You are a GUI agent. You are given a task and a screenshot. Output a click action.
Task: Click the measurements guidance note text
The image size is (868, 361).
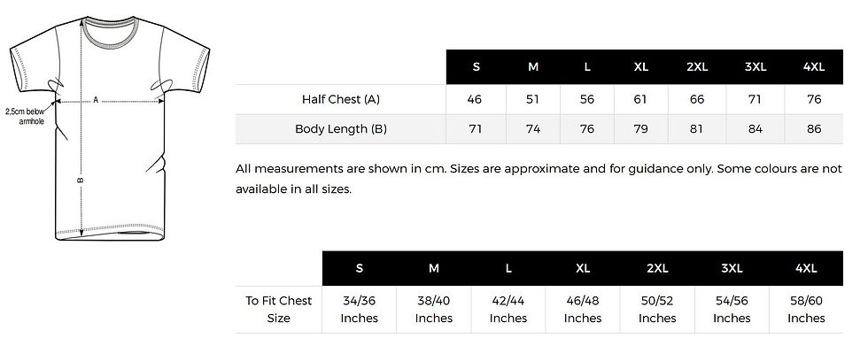tap(539, 179)
